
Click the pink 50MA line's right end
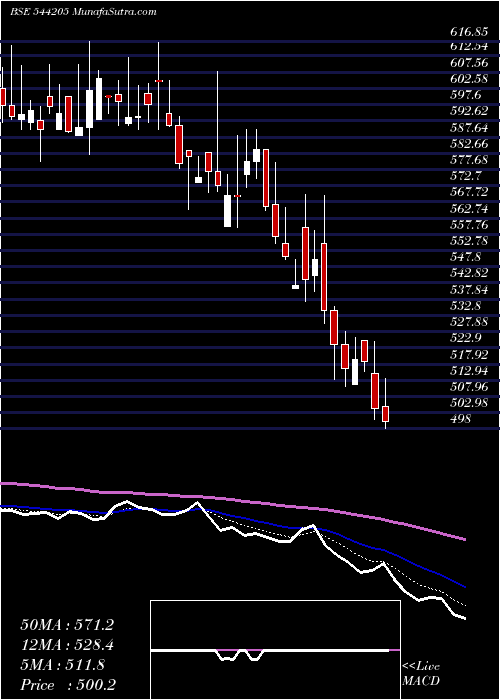(464, 539)
